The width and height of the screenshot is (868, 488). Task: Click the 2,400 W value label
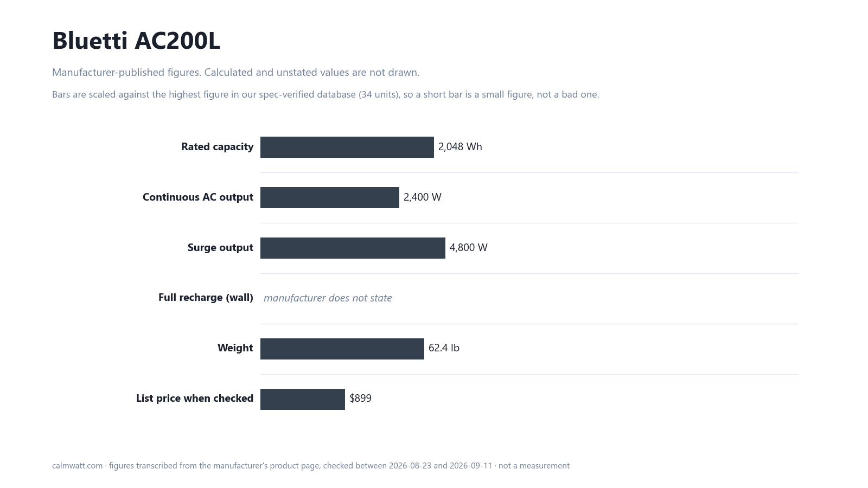pyautogui.click(x=423, y=197)
